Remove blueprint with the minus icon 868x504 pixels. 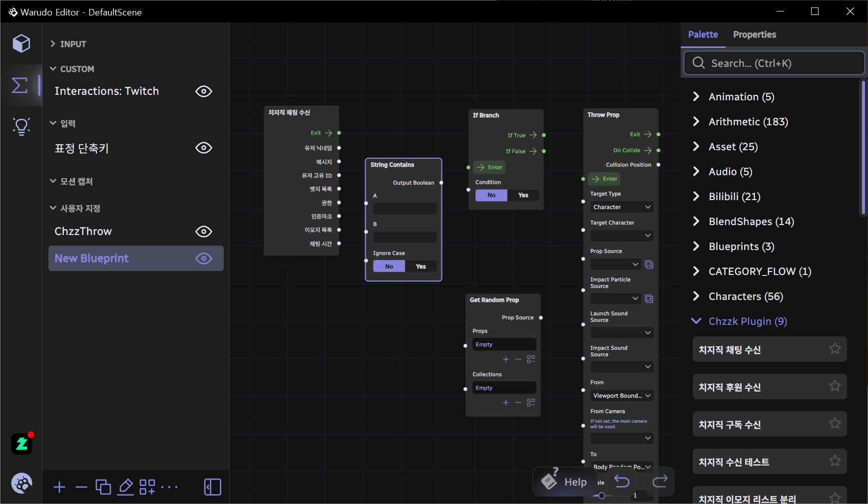pyautogui.click(x=81, y=487)
